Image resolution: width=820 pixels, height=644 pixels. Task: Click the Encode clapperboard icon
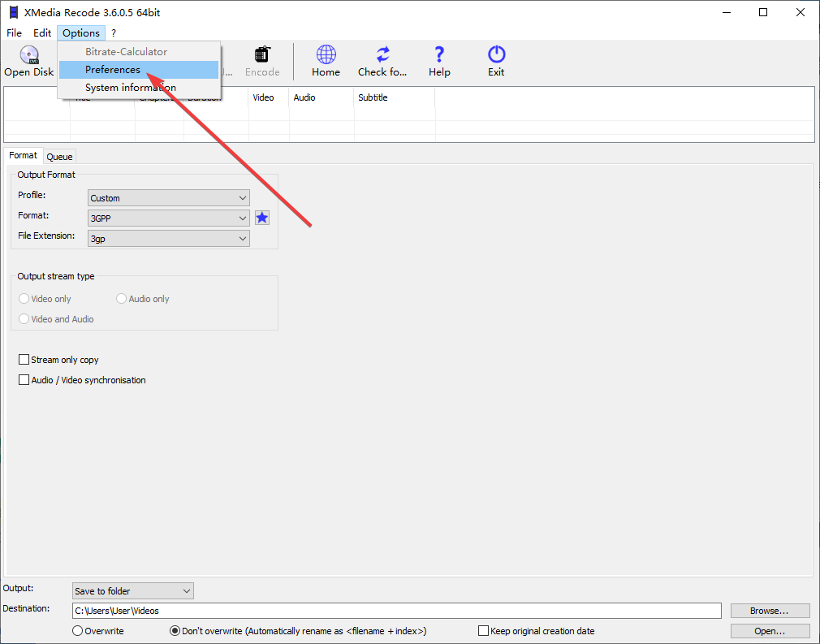pos(262,54)
